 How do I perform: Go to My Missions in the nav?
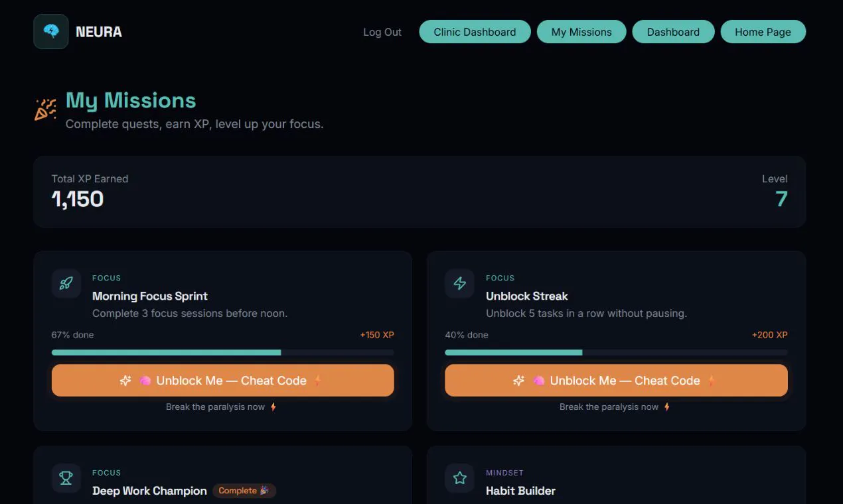[581, 32]
